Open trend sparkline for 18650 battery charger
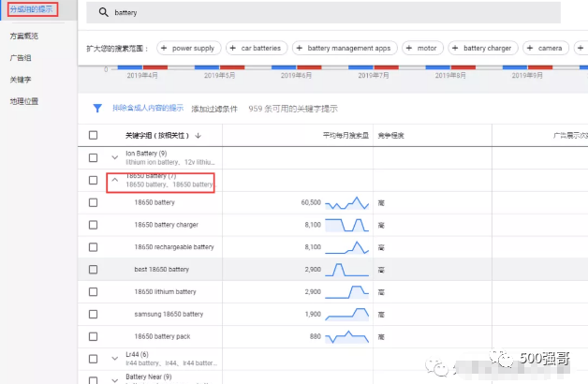The width and height of the screenshot is (588, 384). [x=346, y=225]
